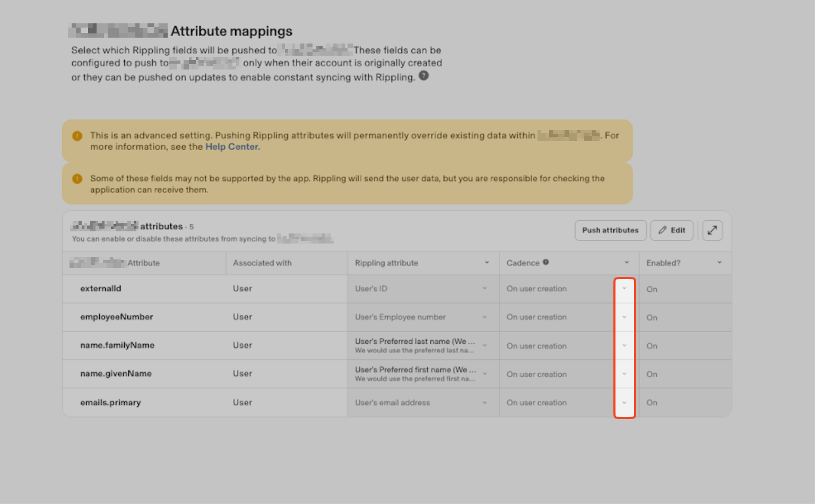Open the User's email address attribute dropdown
815x504 pixels.
point(484,403)
